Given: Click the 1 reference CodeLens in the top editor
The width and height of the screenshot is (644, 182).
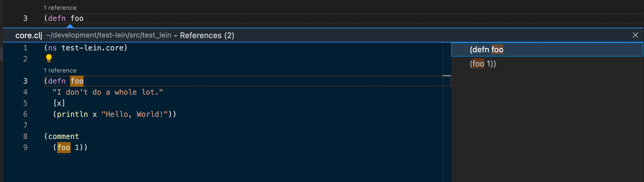Looking at the screenshot, I should (60, 7).
